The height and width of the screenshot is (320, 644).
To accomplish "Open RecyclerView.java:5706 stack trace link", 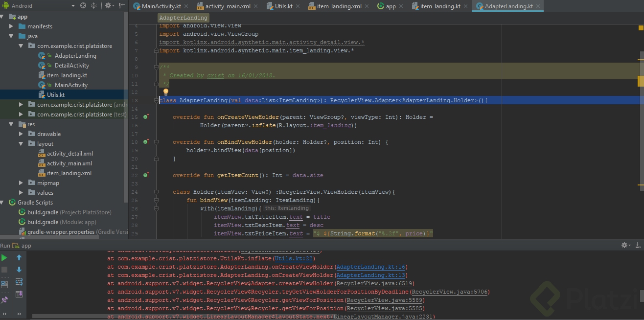I will click(x=449, y=292).
